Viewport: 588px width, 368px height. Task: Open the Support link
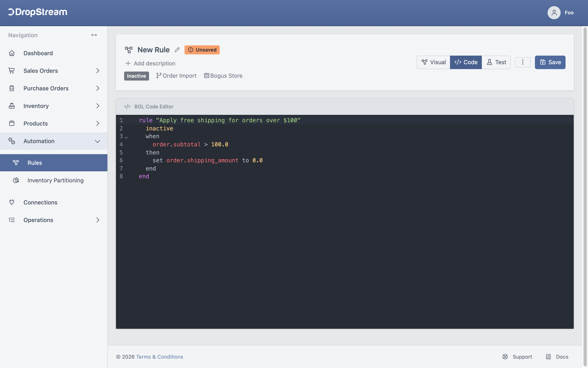522,357
